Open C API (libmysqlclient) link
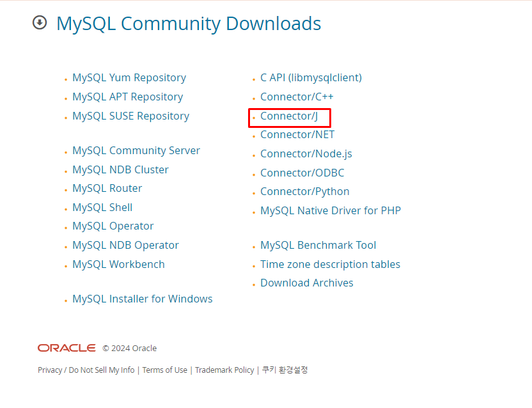This screenshot has width=532, height=408. pos(311,78)
